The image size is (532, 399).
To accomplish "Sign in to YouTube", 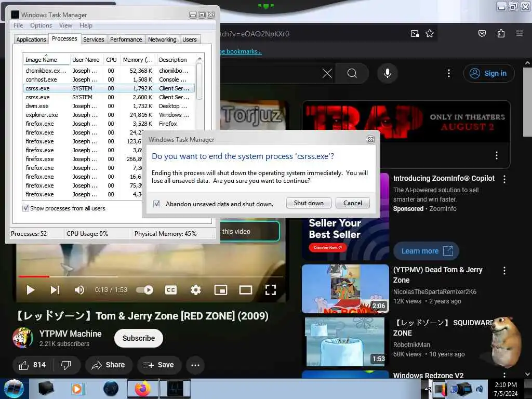I will point(489,73).
